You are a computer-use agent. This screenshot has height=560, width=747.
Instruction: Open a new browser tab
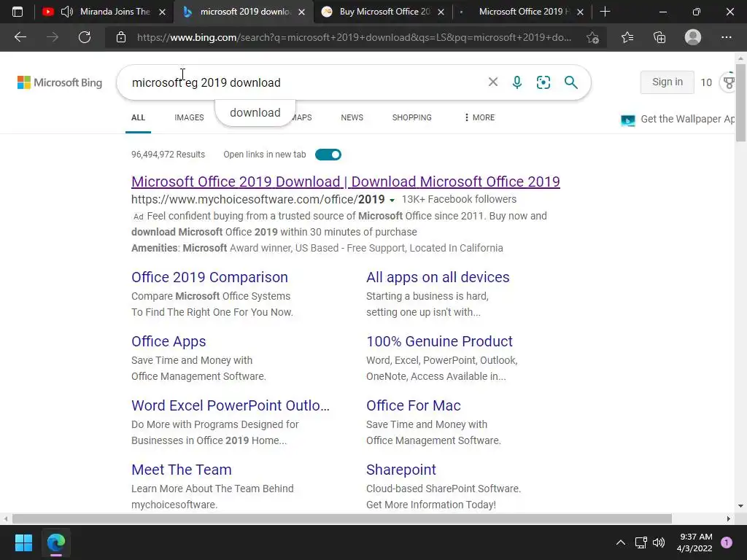point(605,12)
